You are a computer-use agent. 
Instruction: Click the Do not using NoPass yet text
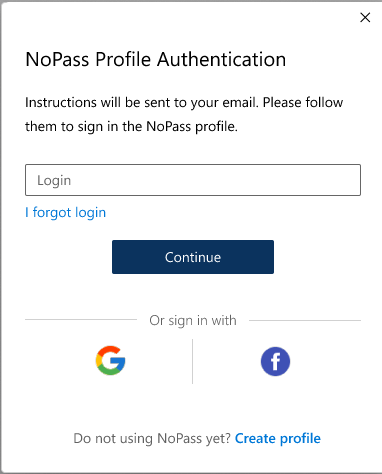tap(152, 438)
